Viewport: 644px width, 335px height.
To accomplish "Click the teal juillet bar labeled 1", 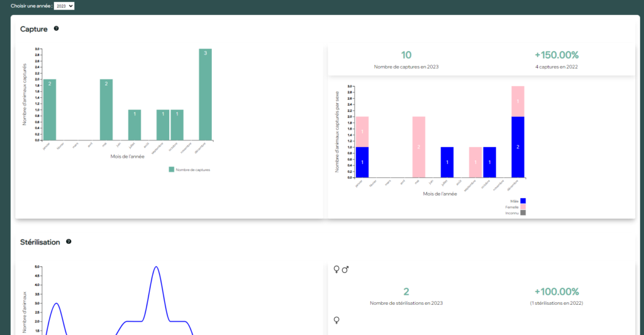I will click(x=135, y=125).
